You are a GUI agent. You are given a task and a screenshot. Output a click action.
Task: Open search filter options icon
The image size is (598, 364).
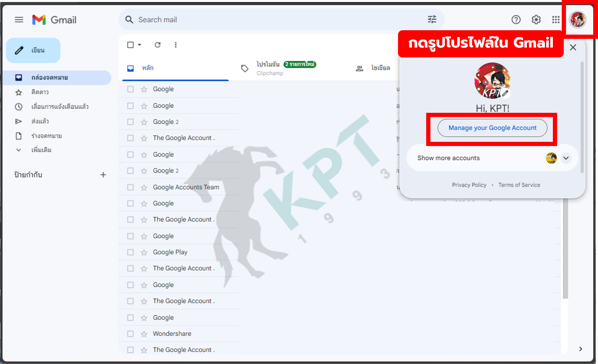[x=432, y=19]
